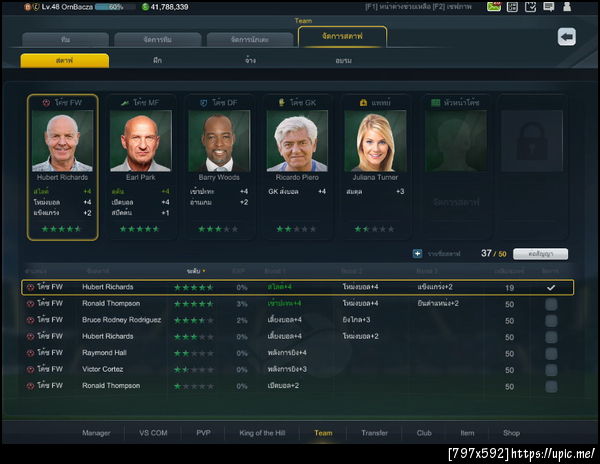
Task: Open Item in the bottom menu
Action: tap(467, 433)
